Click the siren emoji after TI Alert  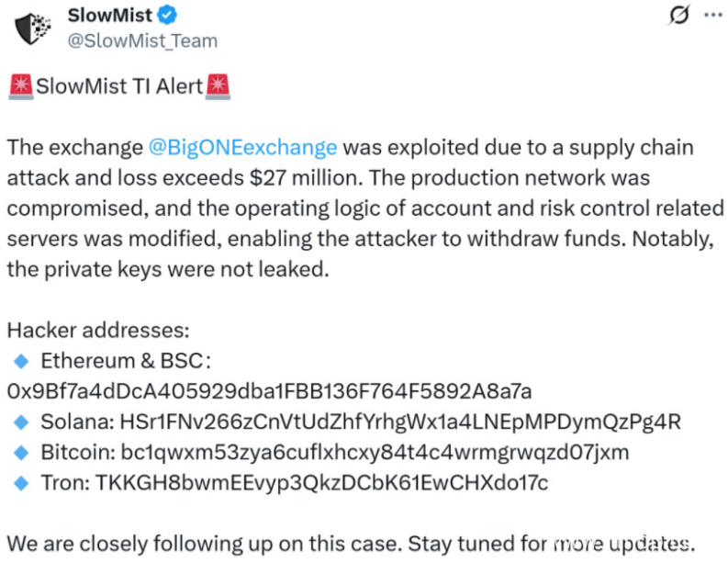(219, 87)
